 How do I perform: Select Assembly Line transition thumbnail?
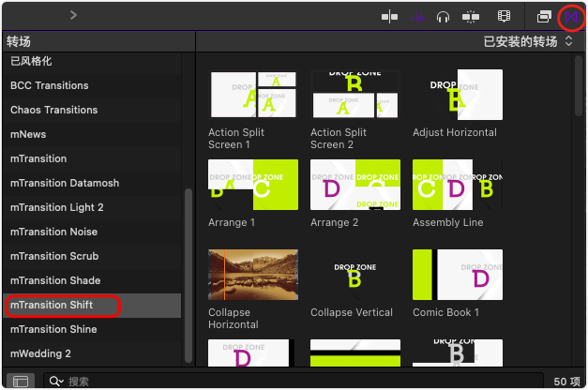click(458, 185)
